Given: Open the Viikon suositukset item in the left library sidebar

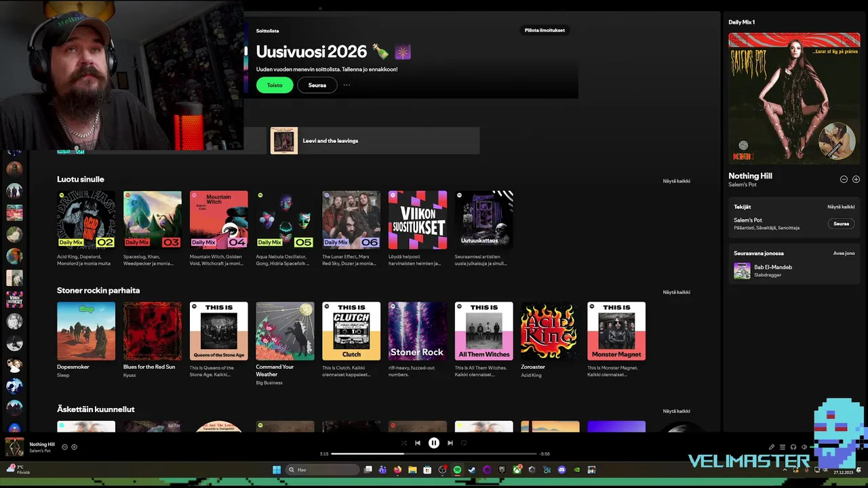Looking at the screenshot, I should pos(14,299).
